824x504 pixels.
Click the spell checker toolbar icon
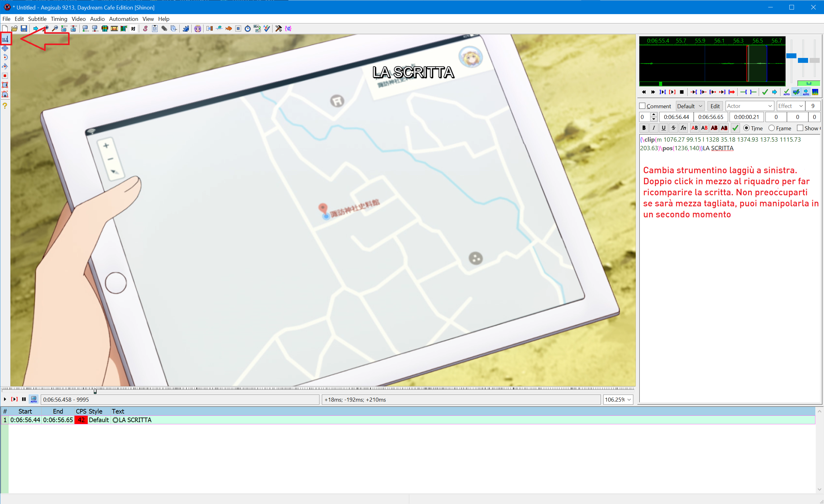pos(266,29)
